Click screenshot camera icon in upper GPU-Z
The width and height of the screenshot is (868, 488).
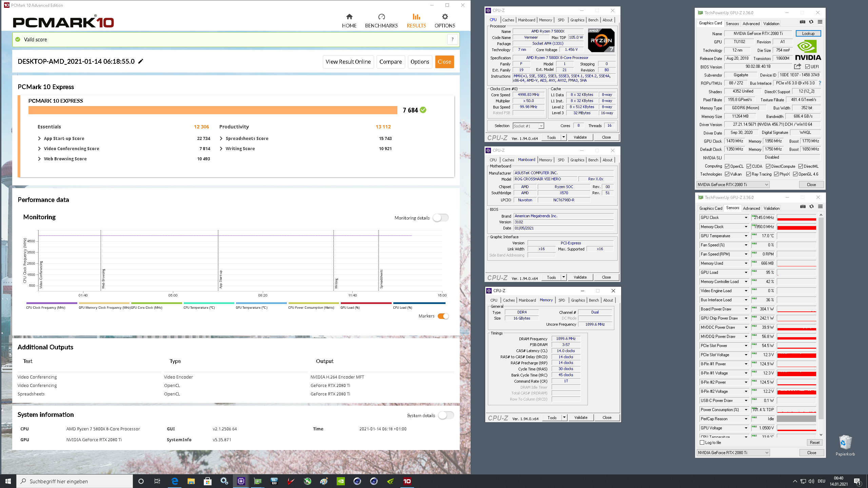pos(802,22)
